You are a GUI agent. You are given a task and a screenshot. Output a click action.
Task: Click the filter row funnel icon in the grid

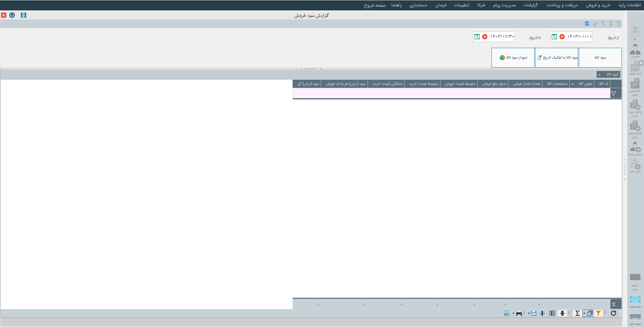point(613,94)
